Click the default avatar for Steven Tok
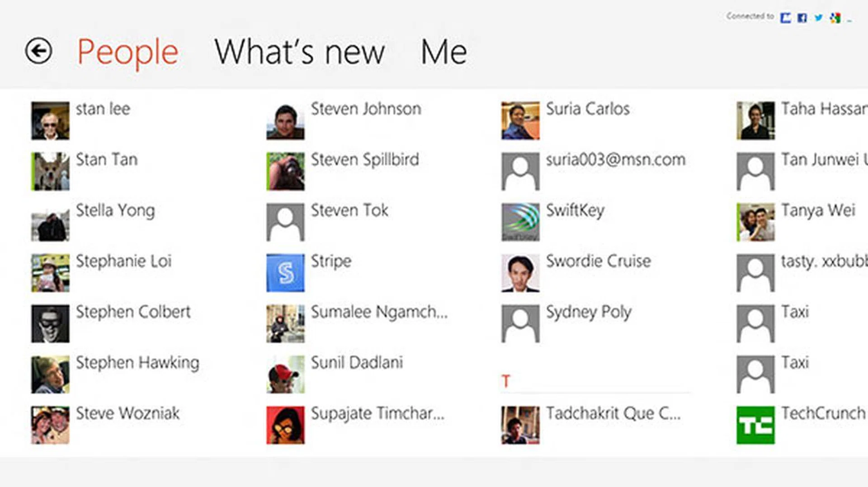The width and height of the screenshot is (868, 487). pyautogui.click(x=285, y=222)
